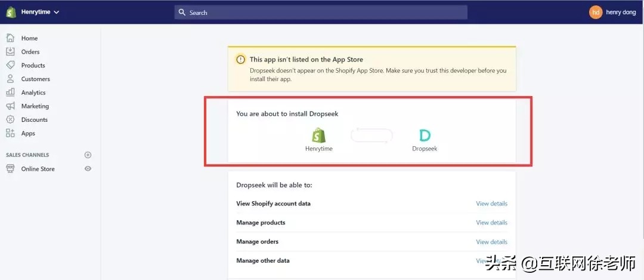Click the Discounts badge icon
644x280 pixels.
pos(10,119)
